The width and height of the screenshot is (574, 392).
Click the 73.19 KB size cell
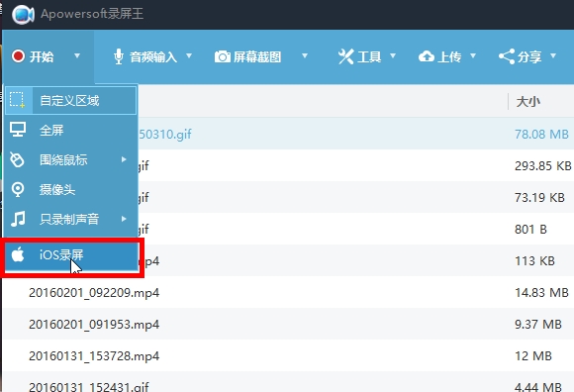(540, 197)
